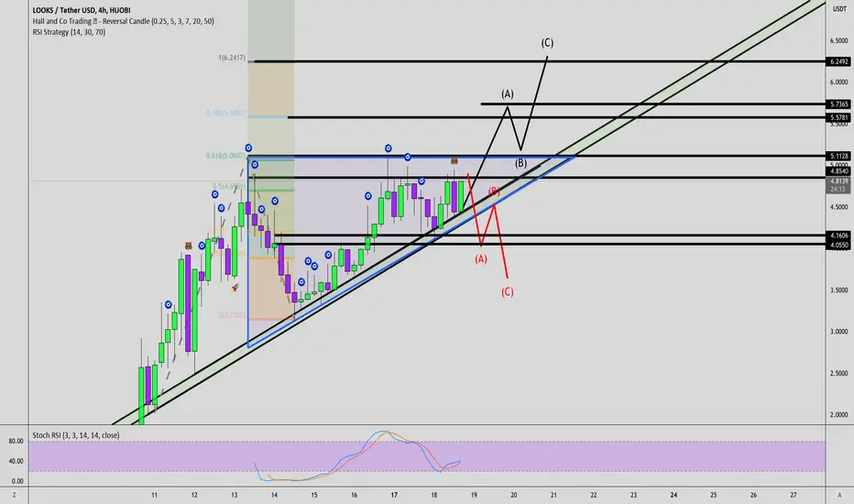Click the bear marker above the candle near date 18
The image size is (854, 504).
454,161
